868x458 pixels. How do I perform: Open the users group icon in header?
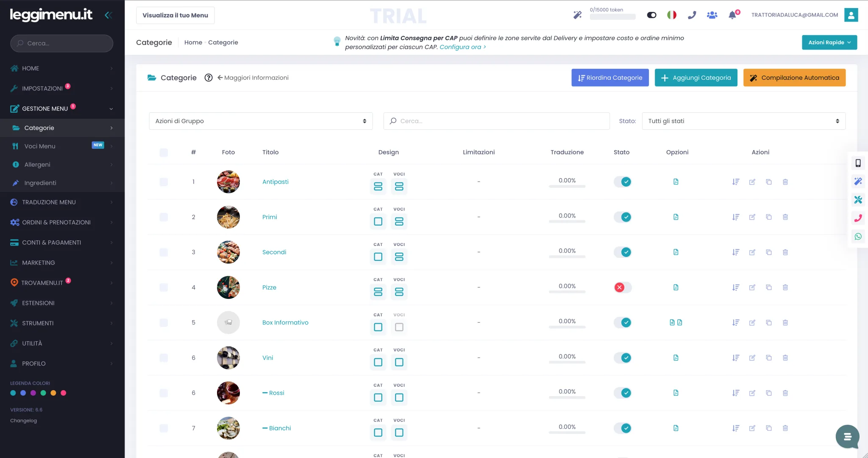coord(712,15)
